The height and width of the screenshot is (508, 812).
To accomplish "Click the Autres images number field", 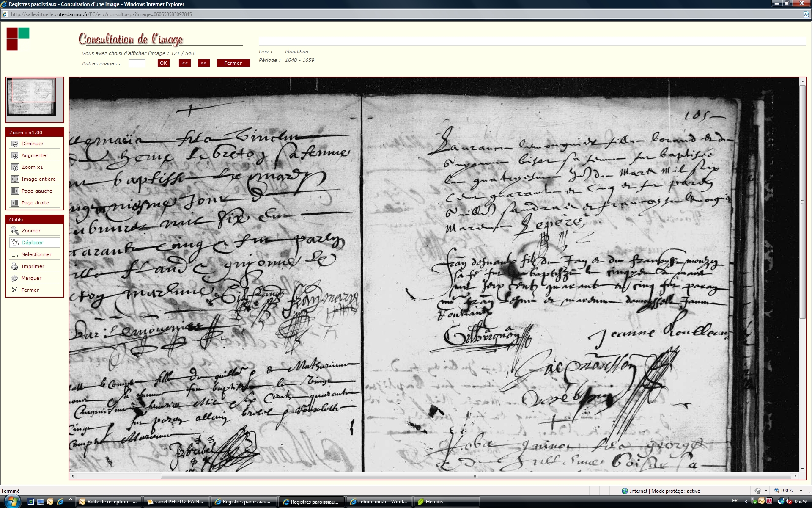I will coord(137,63).
